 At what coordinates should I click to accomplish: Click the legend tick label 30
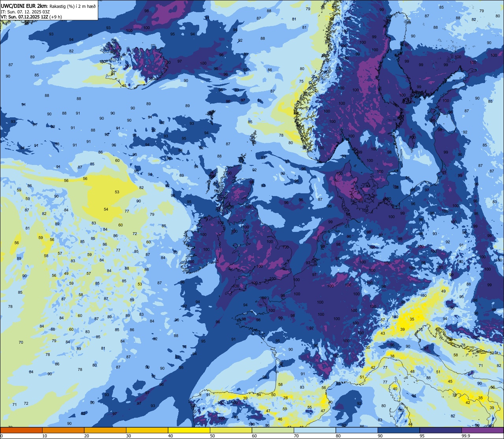tap(129, 436)
